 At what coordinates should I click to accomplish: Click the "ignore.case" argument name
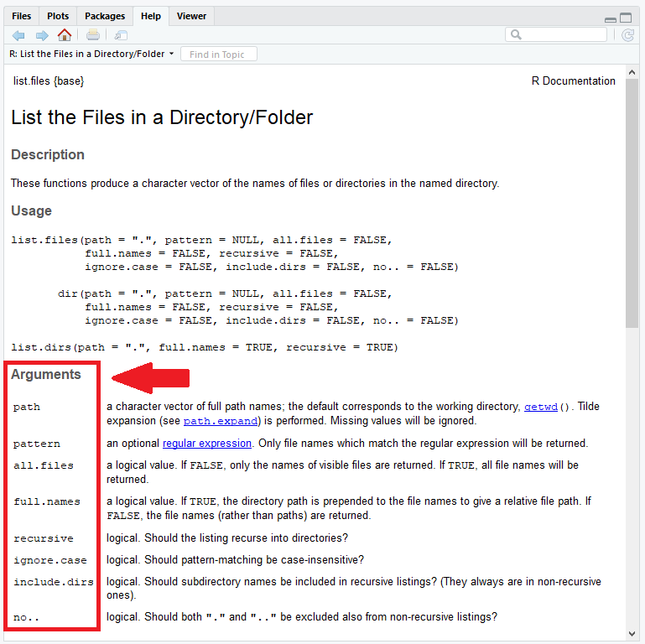coord(49,560)
